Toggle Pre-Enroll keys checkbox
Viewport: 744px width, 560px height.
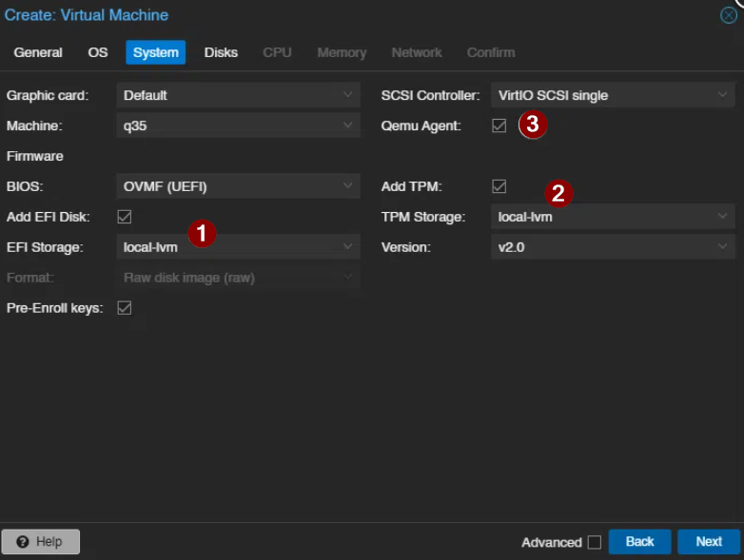coord(125,308)
